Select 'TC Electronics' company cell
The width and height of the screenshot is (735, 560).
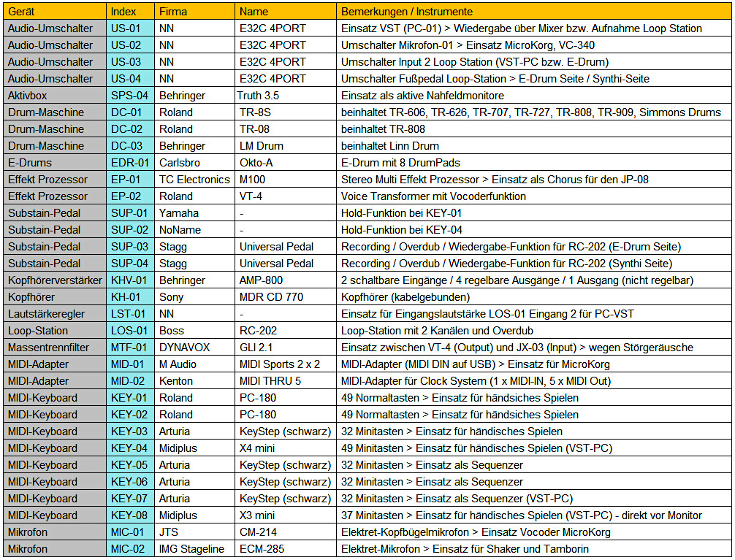click(x=194, y=180)
